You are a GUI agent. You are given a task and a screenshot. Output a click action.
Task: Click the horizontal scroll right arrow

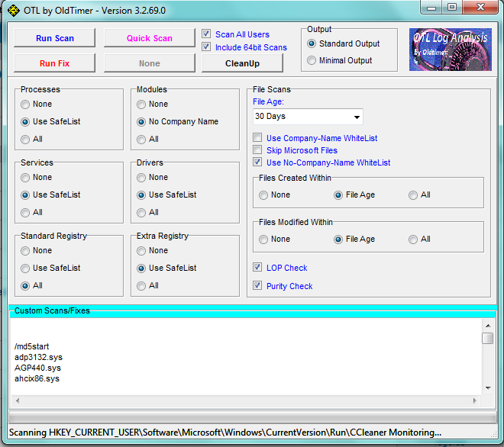coord(475,400)
